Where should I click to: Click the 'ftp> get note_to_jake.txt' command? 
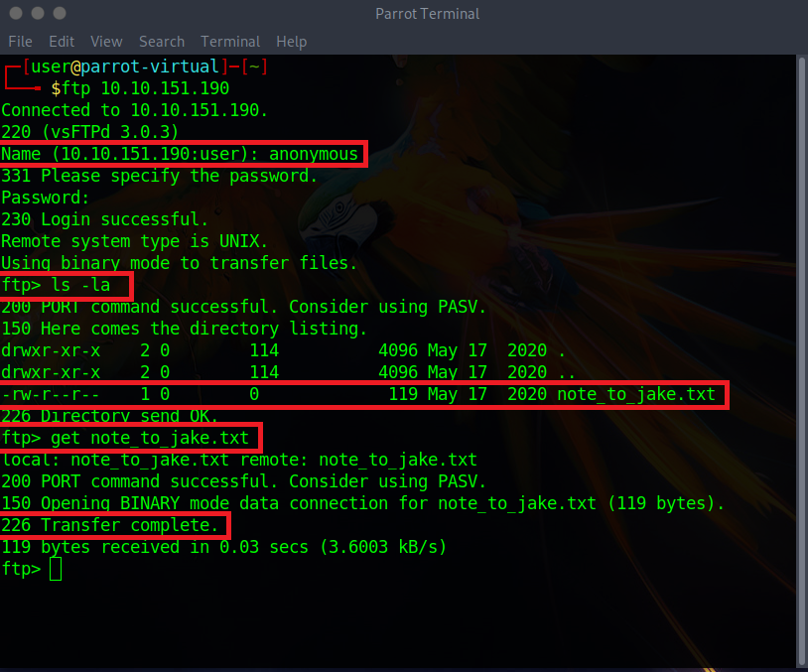tap(125, 438)
